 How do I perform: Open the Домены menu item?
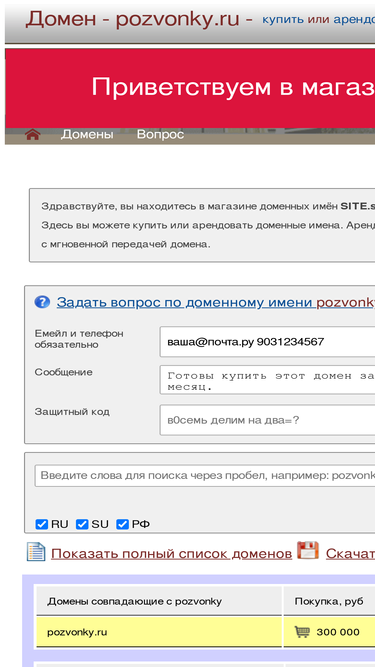tap(87, 134)
